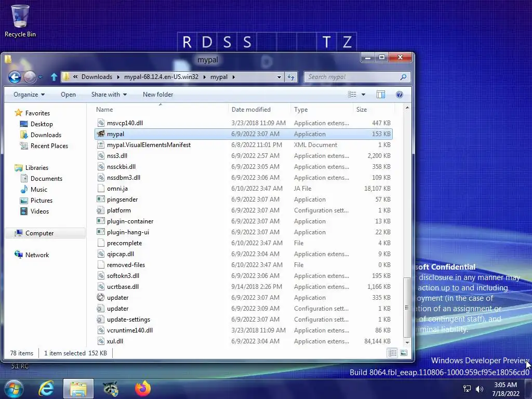The width and height of the screenshot is (532, 399).
Task: Change view using the view icon
Action: (352, 95)
